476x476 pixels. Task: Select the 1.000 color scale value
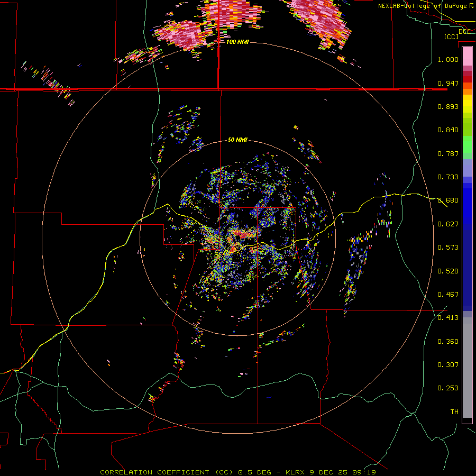coord(448,59)
